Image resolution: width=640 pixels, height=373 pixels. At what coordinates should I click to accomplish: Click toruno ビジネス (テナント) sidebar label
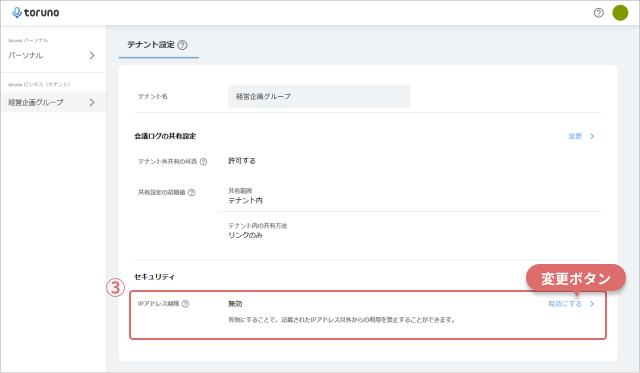pos(39,84)
